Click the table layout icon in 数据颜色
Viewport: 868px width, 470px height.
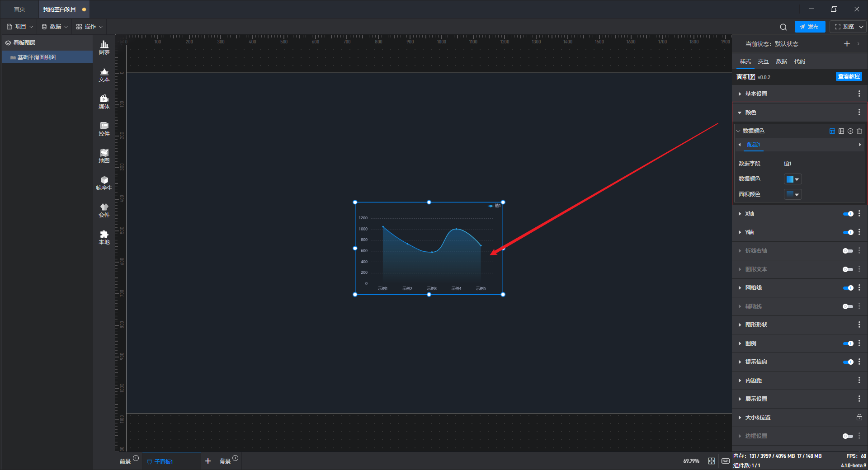pos(832,131)
